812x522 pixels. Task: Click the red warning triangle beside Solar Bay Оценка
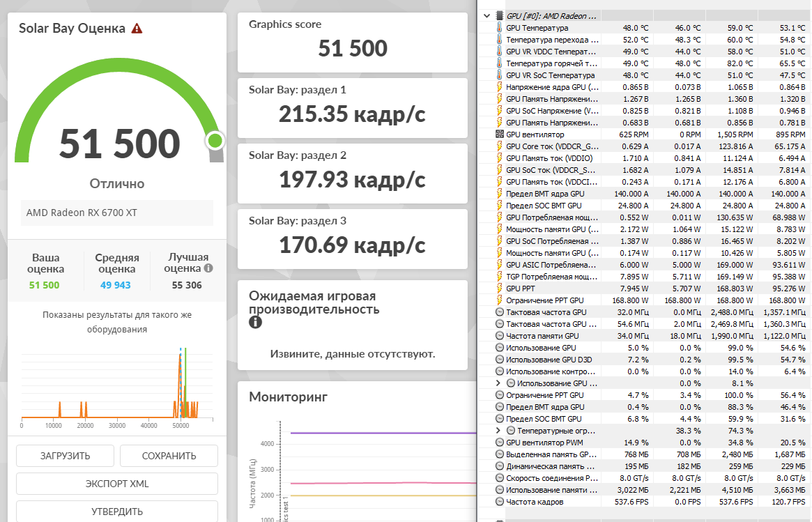(x=137, y=28)
